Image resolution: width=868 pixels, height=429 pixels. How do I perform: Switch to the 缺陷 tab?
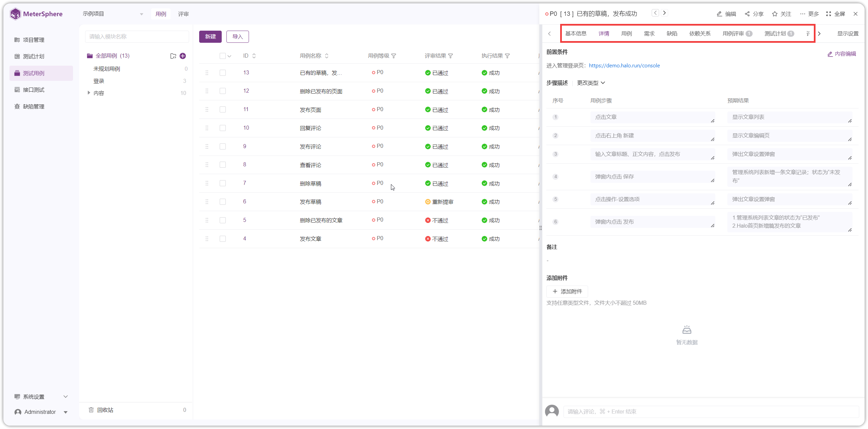pos(672,34)
